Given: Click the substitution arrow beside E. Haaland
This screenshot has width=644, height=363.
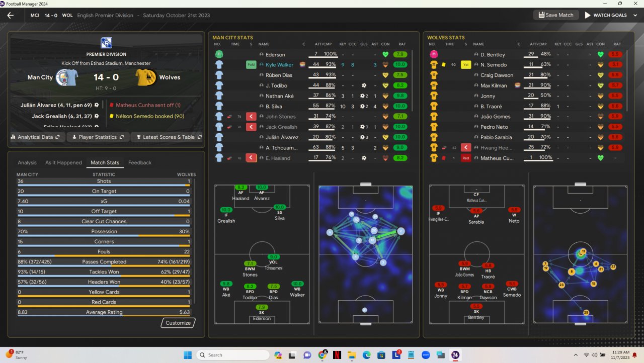Looking at the screenshot, I should click(251, 158).
